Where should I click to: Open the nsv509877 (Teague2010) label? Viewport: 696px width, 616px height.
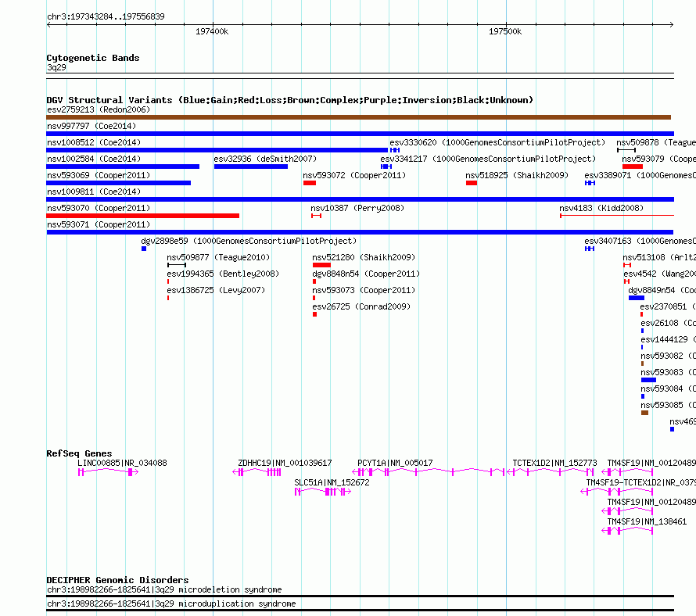pyautogui.click(x=218, y=257)
